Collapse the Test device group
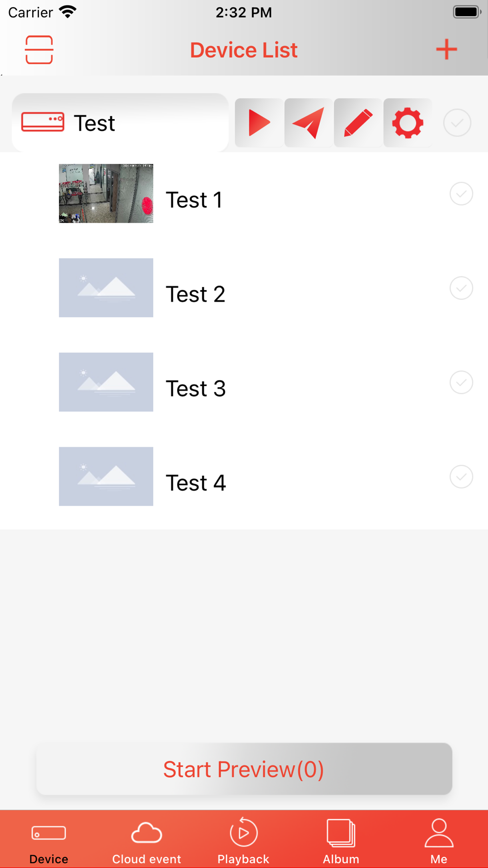 pyautogui.click(x=120, y=123)
